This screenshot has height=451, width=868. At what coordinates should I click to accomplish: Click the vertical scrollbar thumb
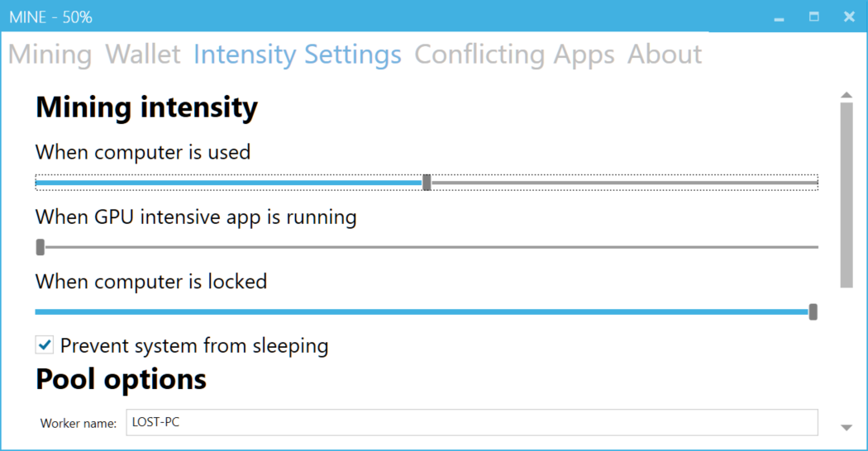pos(846,195)
